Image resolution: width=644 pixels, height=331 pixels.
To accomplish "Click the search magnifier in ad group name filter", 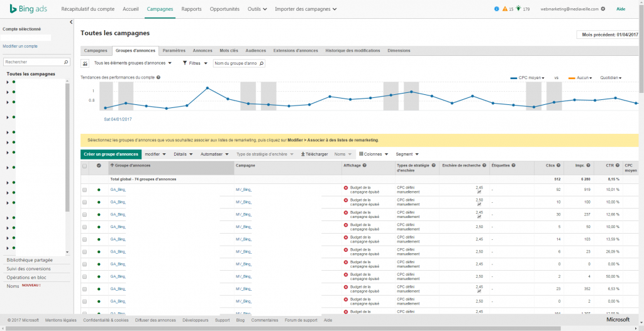I will click(262, 63).
